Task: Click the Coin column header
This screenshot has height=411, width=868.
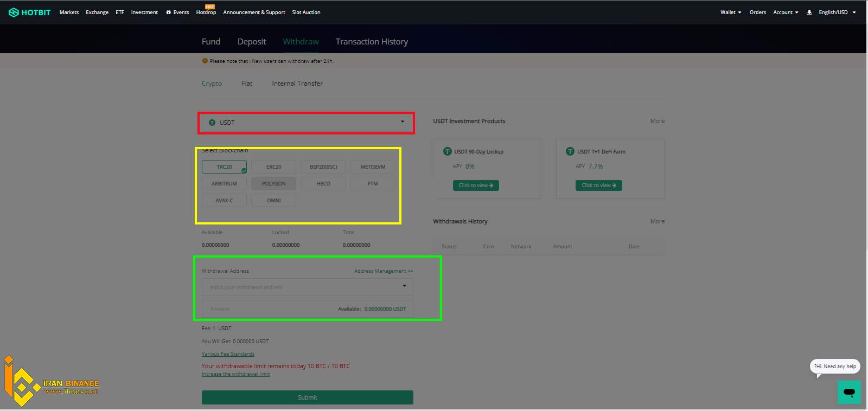Action: (x=488, y=247)
